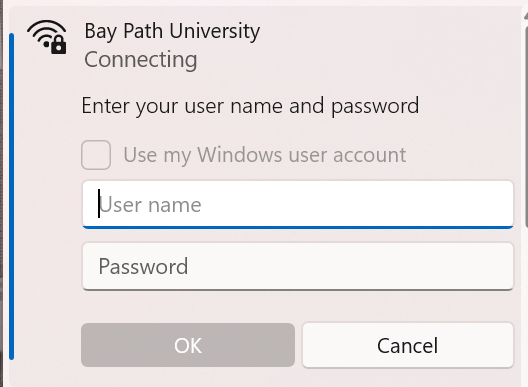Click the Connecting status text
528x387 pixels.
[141, 60]
